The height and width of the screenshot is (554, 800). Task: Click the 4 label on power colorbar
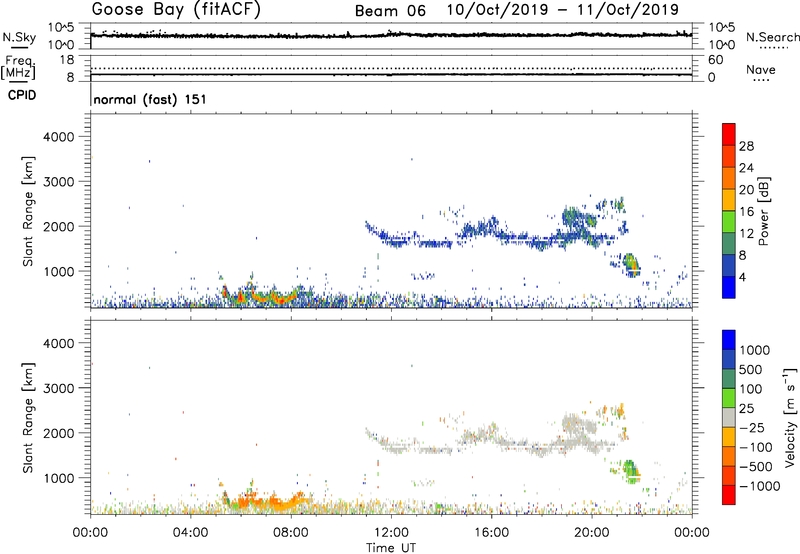742,278
